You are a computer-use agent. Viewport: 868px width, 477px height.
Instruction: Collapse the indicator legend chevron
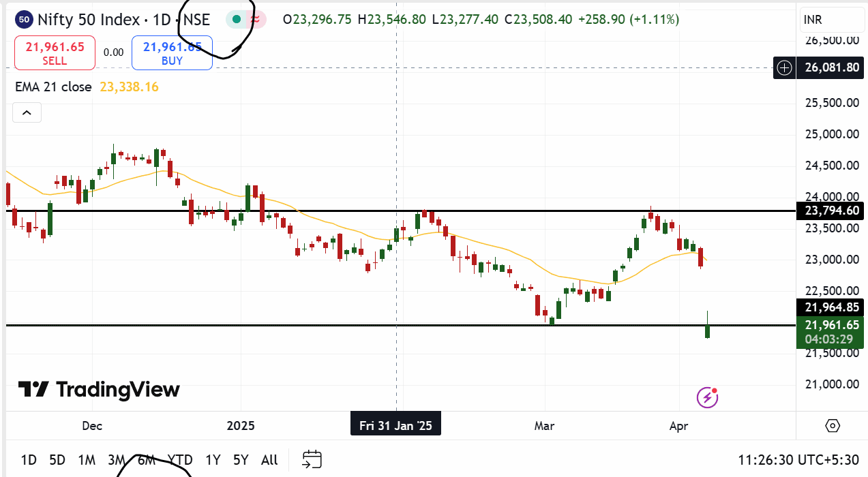click(27, 112)
